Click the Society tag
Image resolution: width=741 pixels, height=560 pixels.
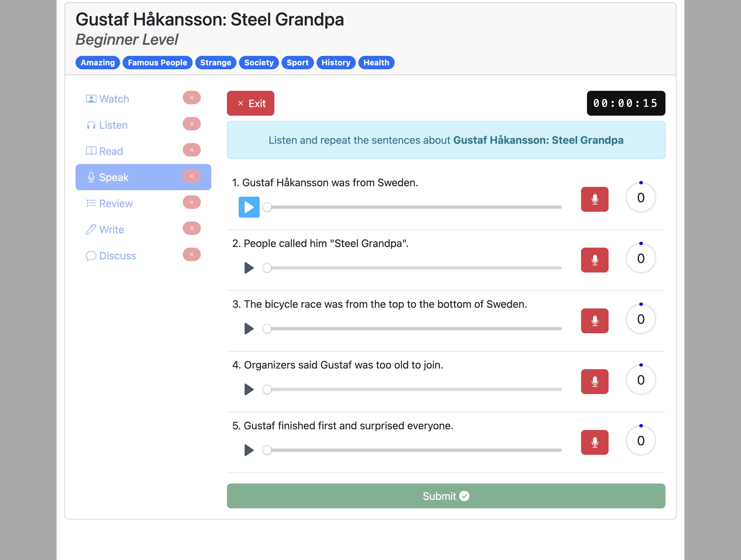point(259,63)
